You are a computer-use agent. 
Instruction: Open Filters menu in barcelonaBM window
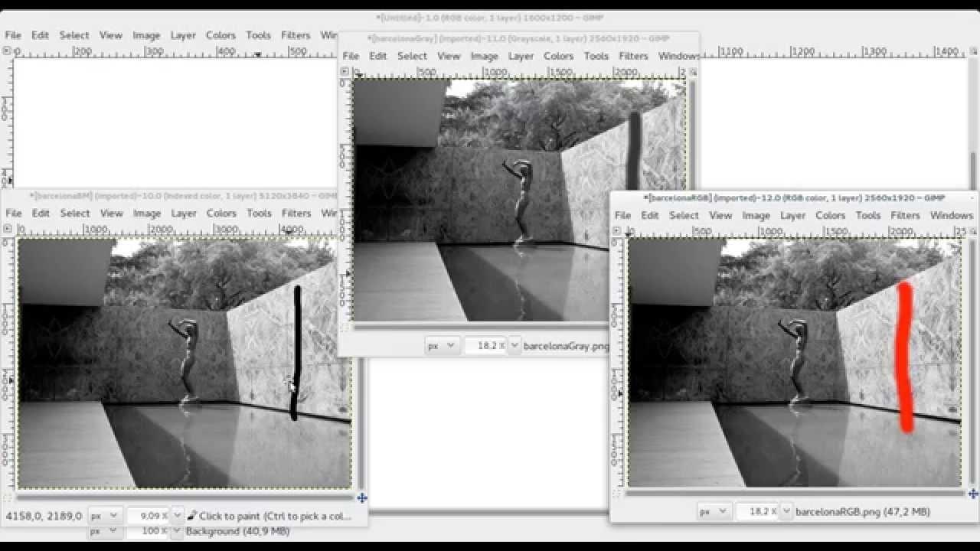point(296,214)
